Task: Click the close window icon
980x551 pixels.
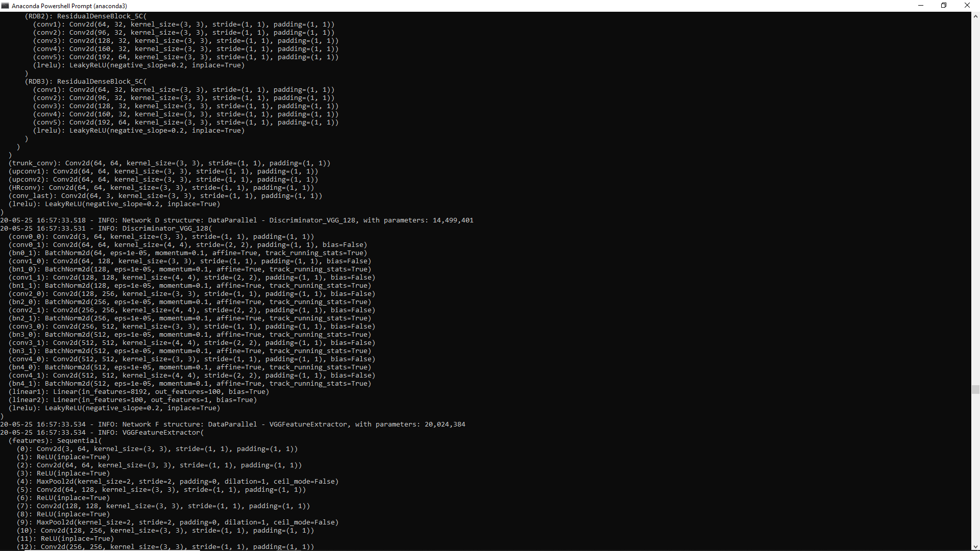Action: [967, 6]
